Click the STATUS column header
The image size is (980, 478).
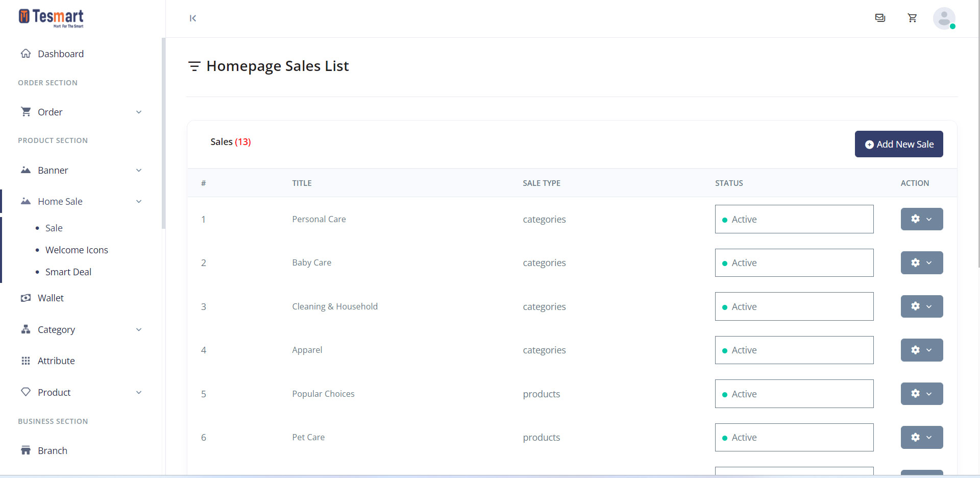729,183
